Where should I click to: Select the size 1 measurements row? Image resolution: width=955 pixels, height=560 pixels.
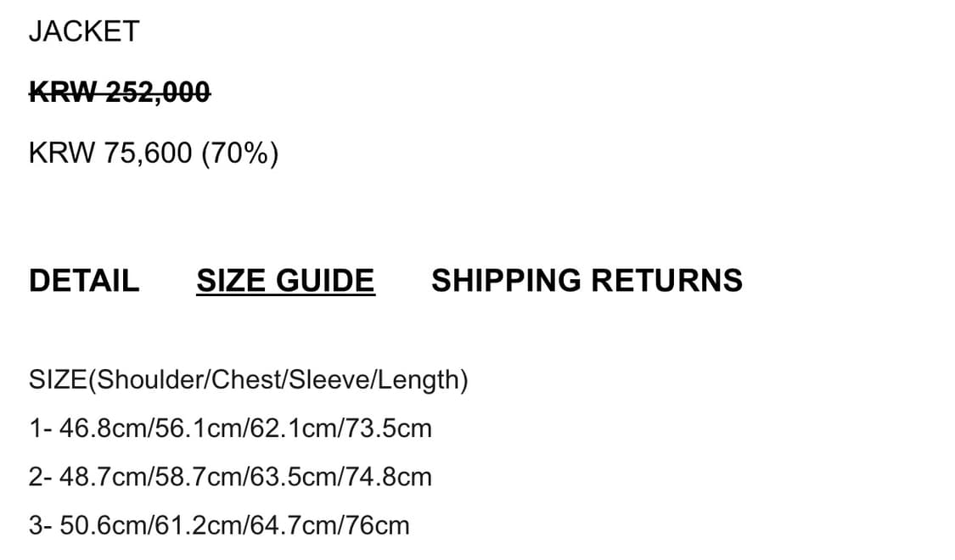(x=230, y=428)
